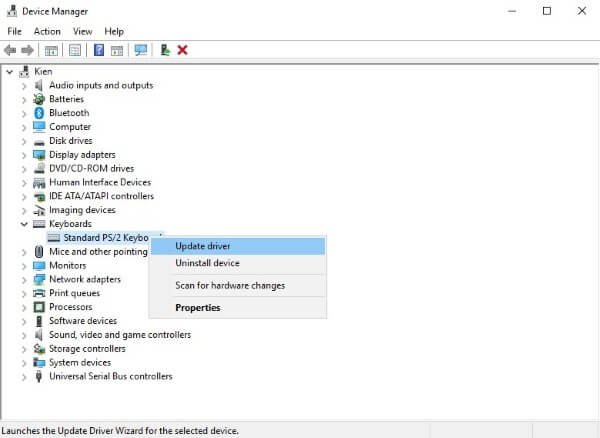Open the Action menu

coord(47,31)
